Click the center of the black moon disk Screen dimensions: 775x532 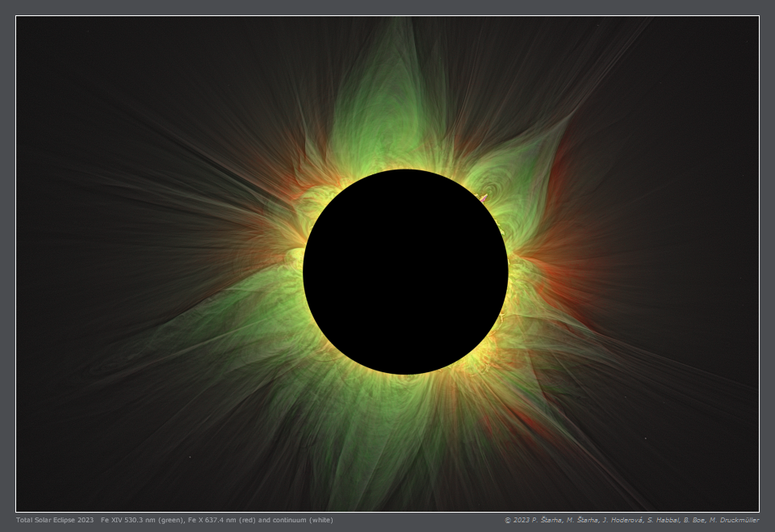click(405, 272)
